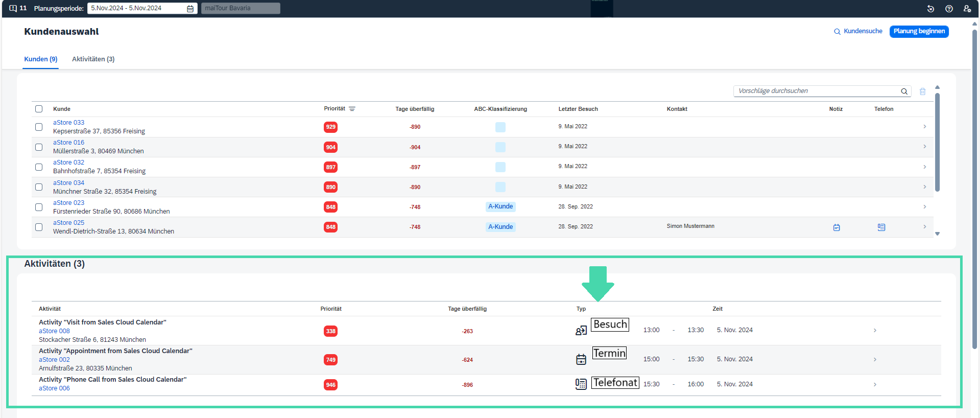Click the Letzter Besuch column header
Image resolution: width=980 pixels, height=418 pixels.
click(x=578, y=109)
